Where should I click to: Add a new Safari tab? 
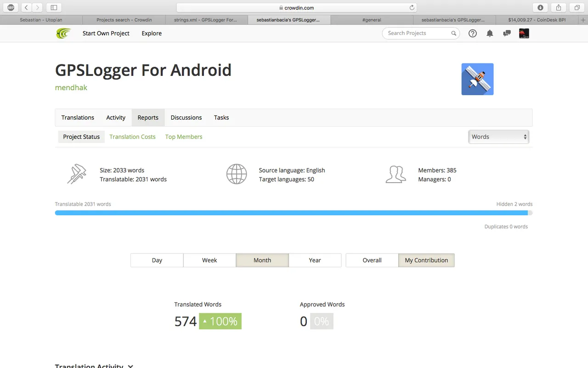pyautogui.click(x=583, y=20)
